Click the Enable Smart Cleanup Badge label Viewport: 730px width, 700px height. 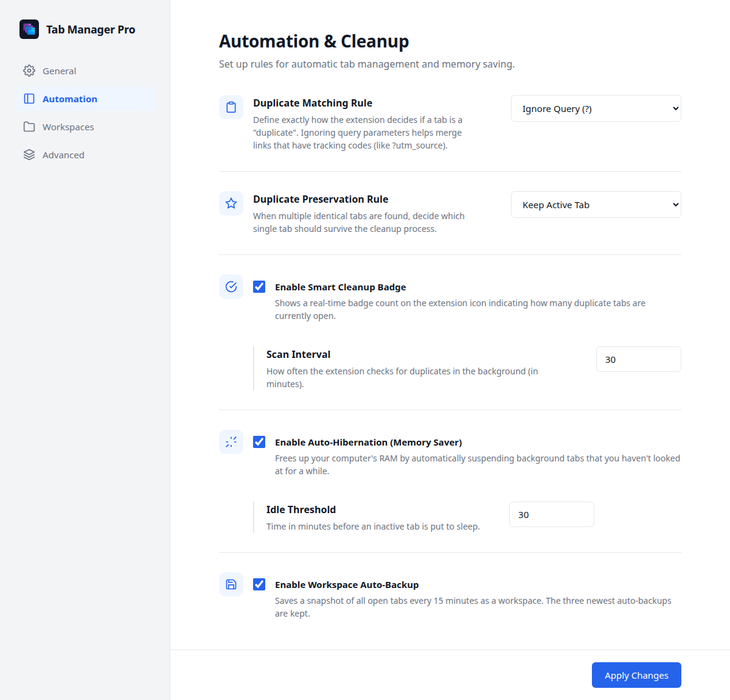click(341, 287)
